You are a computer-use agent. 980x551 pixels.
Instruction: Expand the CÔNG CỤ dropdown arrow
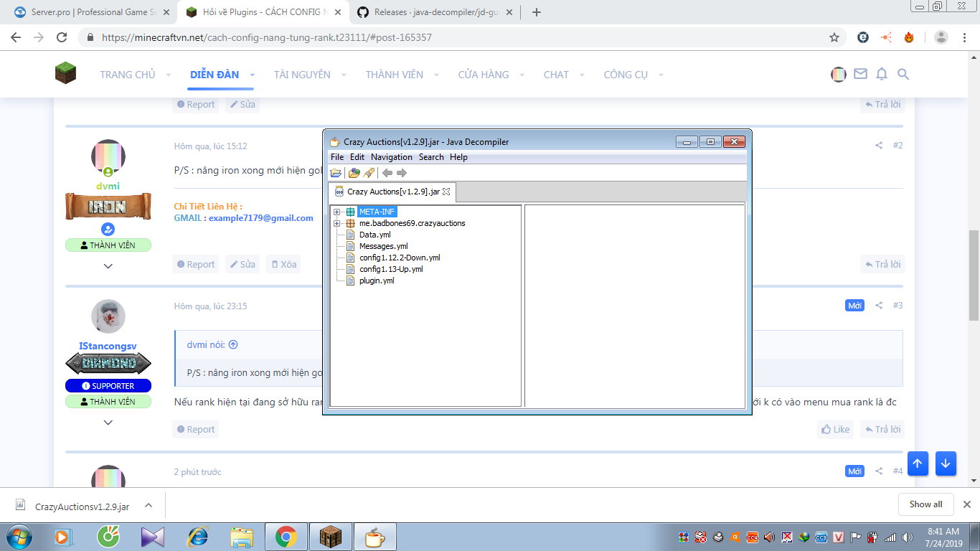661,75
